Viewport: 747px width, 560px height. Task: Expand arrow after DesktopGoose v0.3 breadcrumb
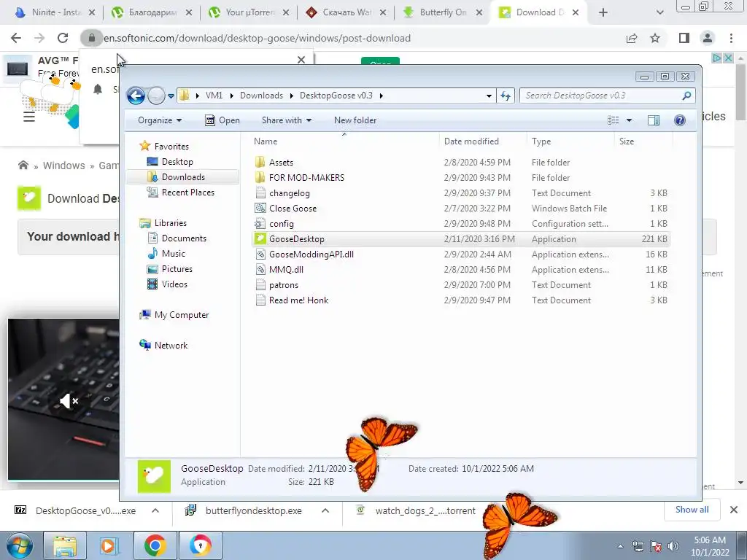(381, 96)
